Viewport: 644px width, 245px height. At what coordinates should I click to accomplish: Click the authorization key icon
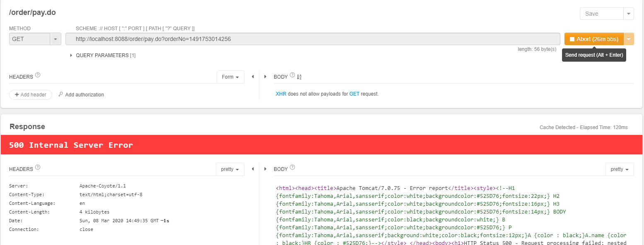61,94
